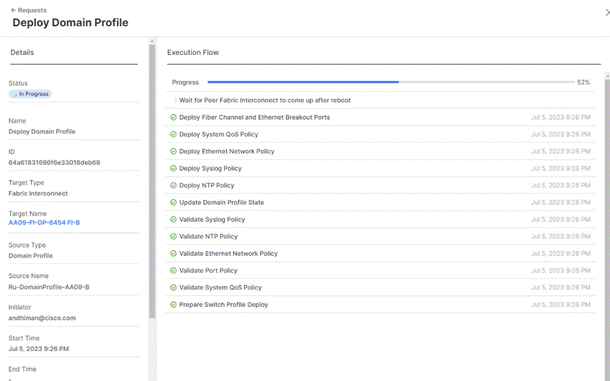Image resolution: width=610 pixels, height=381 pixels.
Task: Click green check icon for Deploy NTP Policy
Action: (174, 185)
